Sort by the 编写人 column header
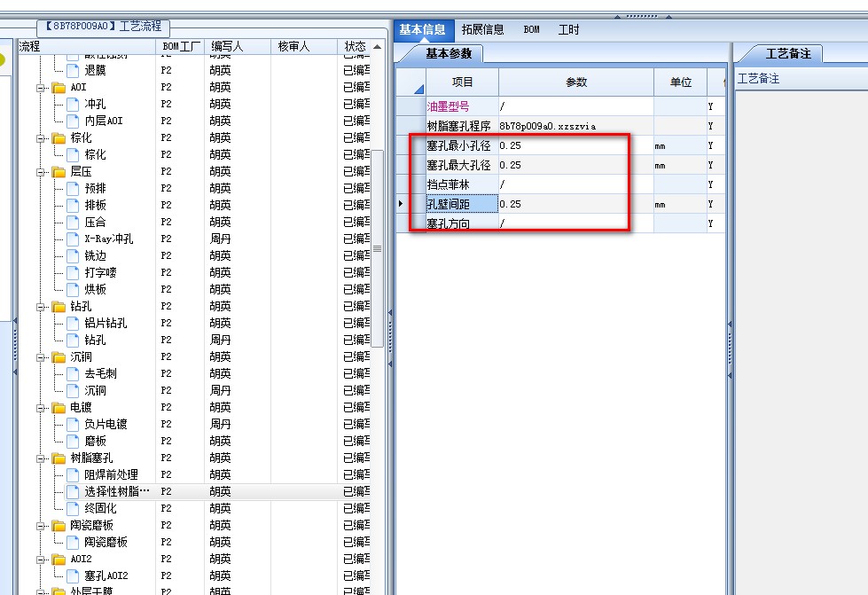The height and width of the screenshot is (595, 868). (238, 46)
